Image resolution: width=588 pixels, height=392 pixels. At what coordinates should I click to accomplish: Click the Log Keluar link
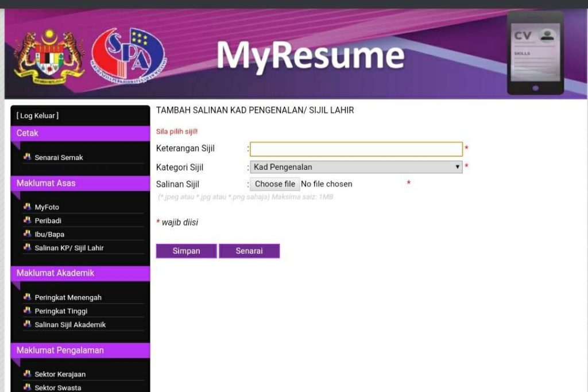click(x=37, y=115)
